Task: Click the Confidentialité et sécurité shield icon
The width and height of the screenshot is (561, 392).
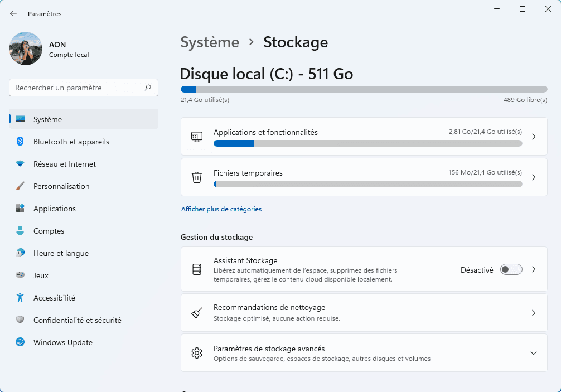Action: click(x=20, y=320)
